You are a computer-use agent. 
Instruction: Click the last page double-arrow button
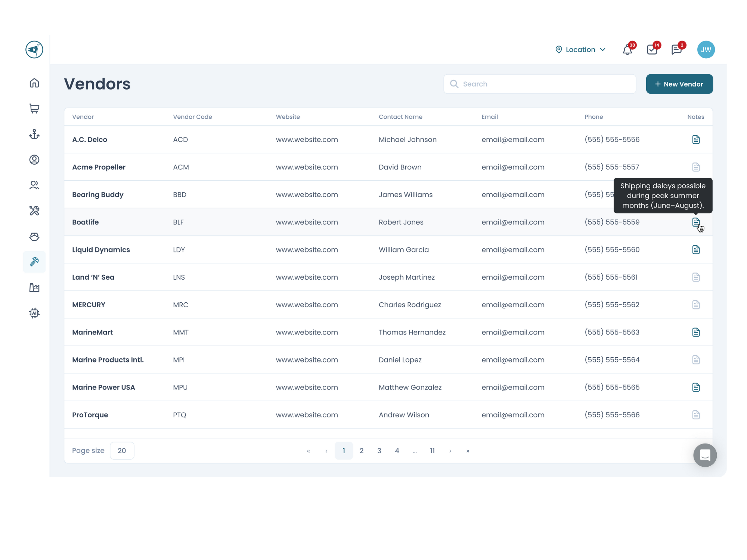tap(468, 451)
